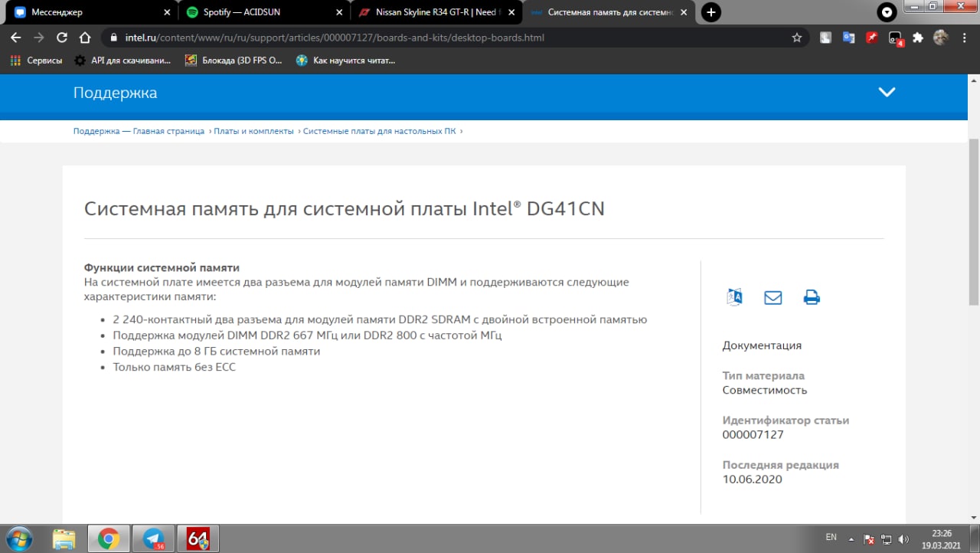Click the Поддержка до 8 ГБ bullet
This screenshot has width=980, height=553.
[x=217, y=351]
